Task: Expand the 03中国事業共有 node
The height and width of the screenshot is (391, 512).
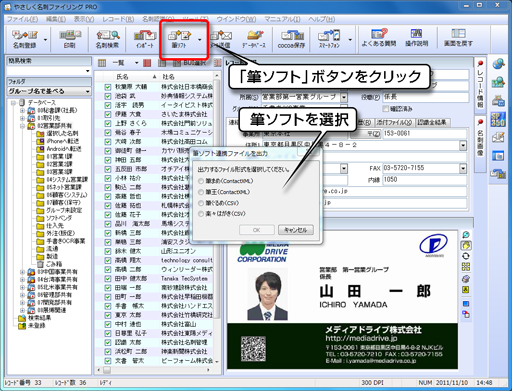Action: click(22, 272)
